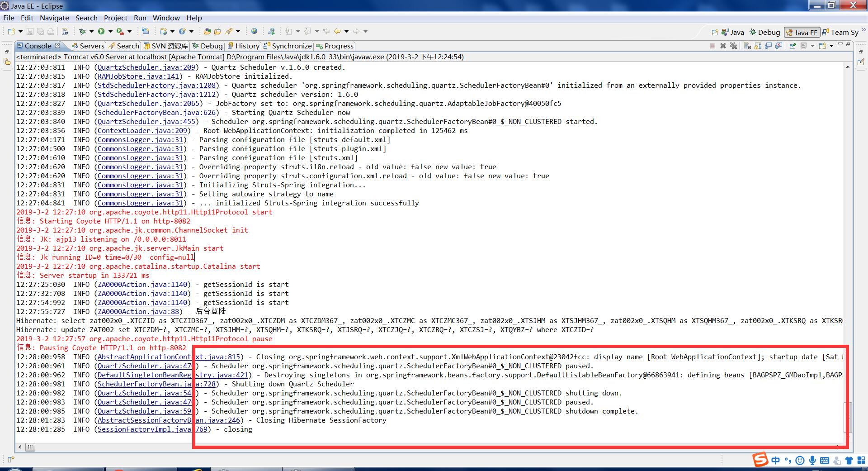Toggle the punctuation mode button in IME bar
The image size is (868, 471).
click(788, 461)
